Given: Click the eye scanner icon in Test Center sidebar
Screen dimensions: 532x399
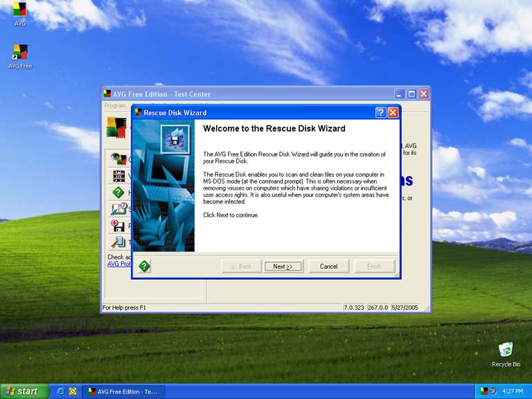Looking at the screenshot, I should pos(118,159).
